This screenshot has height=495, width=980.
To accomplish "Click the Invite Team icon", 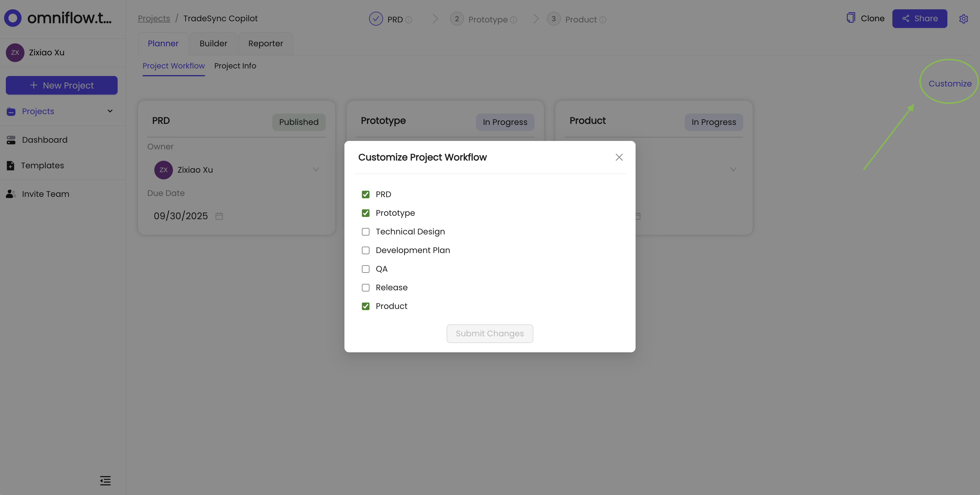I will [x=11, y=194].
